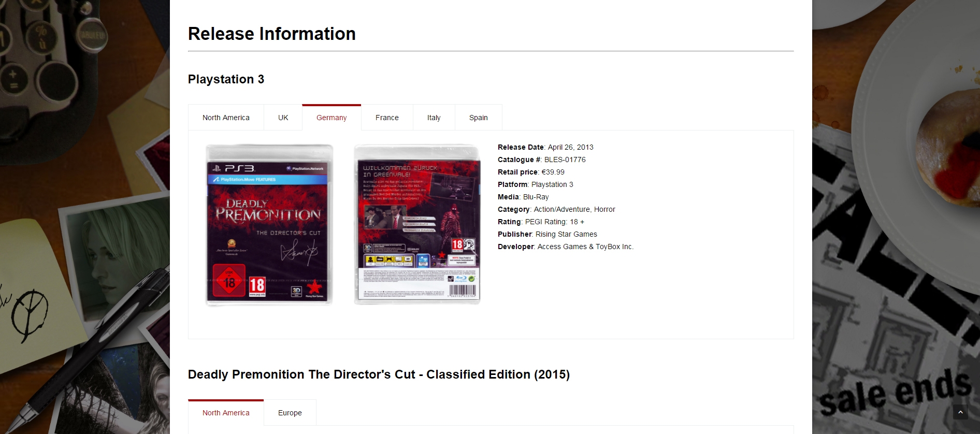Click the Classified Edition (2015) heading
Screen dimensions: 980x434
pos(379,374)
